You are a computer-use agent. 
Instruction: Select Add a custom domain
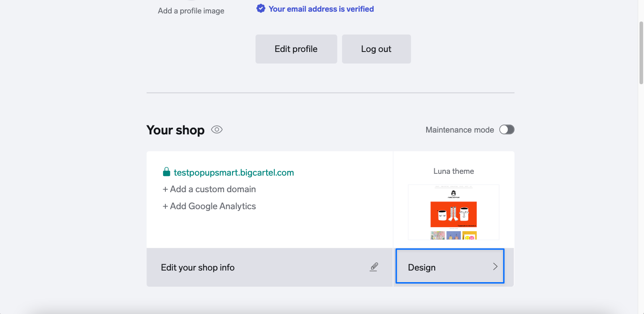point(209,189)
